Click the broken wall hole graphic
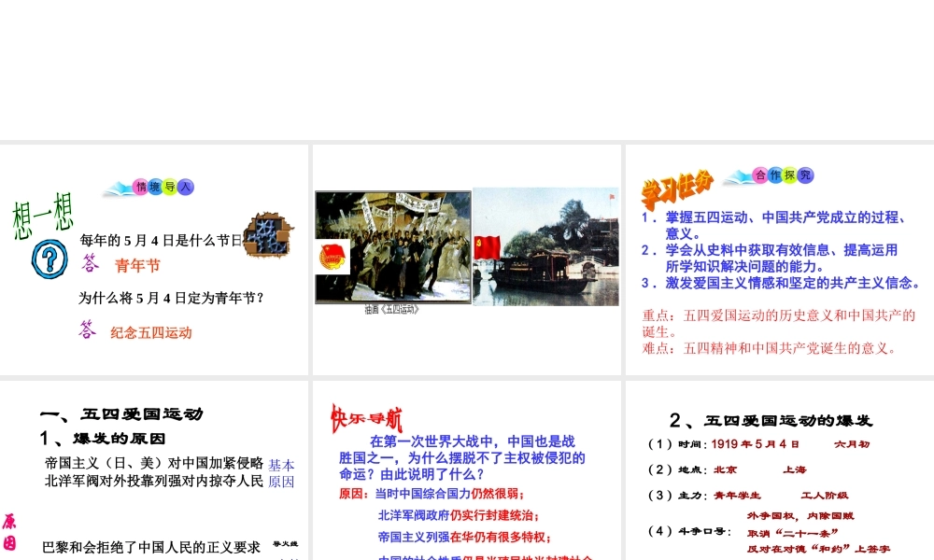This screenshot has width=934, height=560. [269, 235]
